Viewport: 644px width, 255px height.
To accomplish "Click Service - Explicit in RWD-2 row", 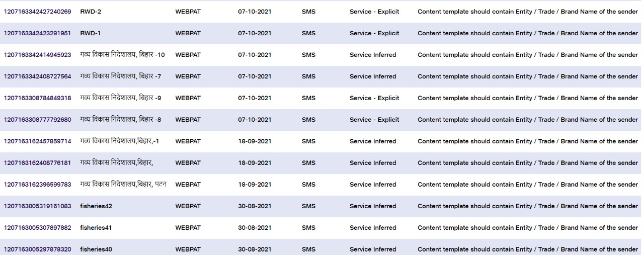I will tap(374, 12).
